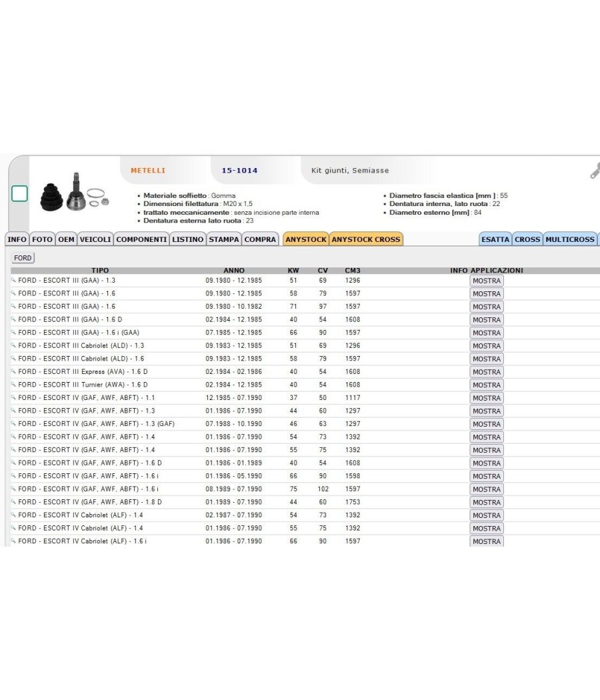Click the ANNO column header

(234, 271)
